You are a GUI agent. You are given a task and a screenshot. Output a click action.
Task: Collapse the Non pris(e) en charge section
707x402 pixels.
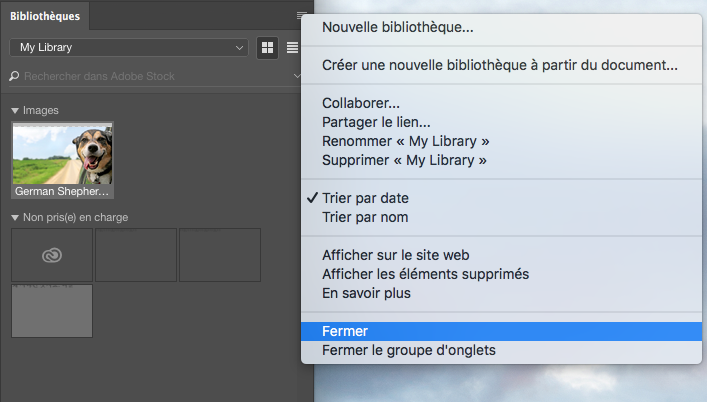pos(15,217)
